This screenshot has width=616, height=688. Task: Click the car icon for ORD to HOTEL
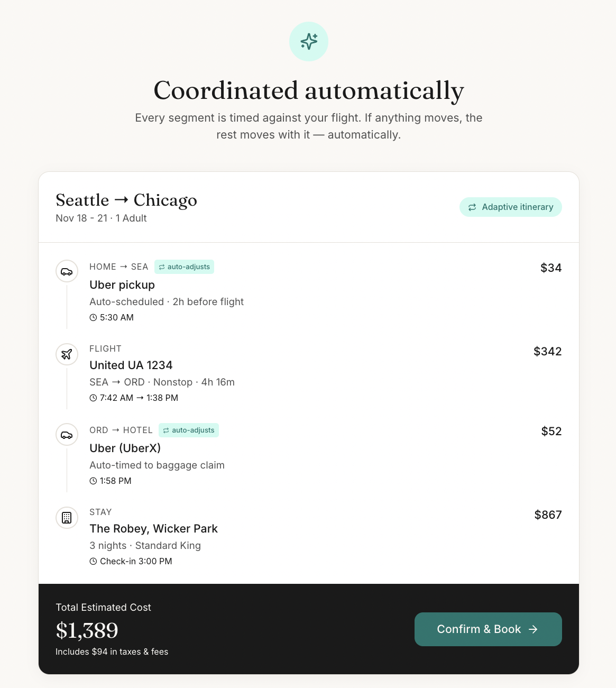pyautogui.click(x=67, y=435)
